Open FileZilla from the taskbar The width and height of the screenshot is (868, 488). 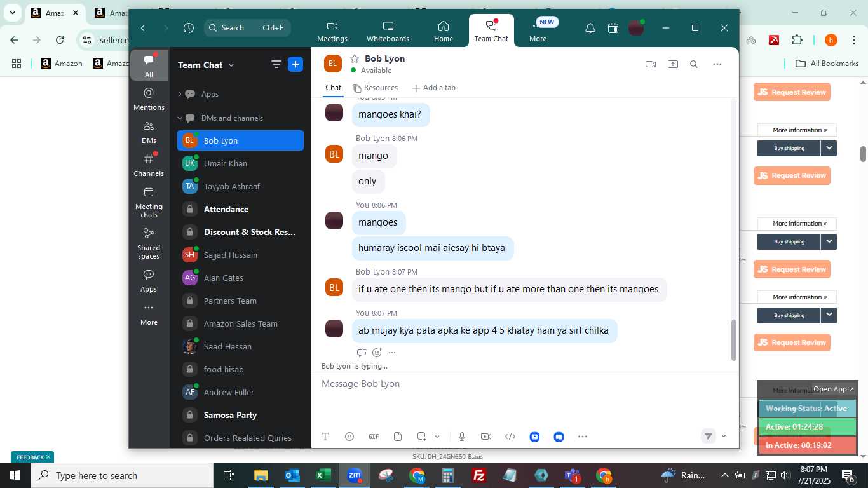click(x=479, y=475)
